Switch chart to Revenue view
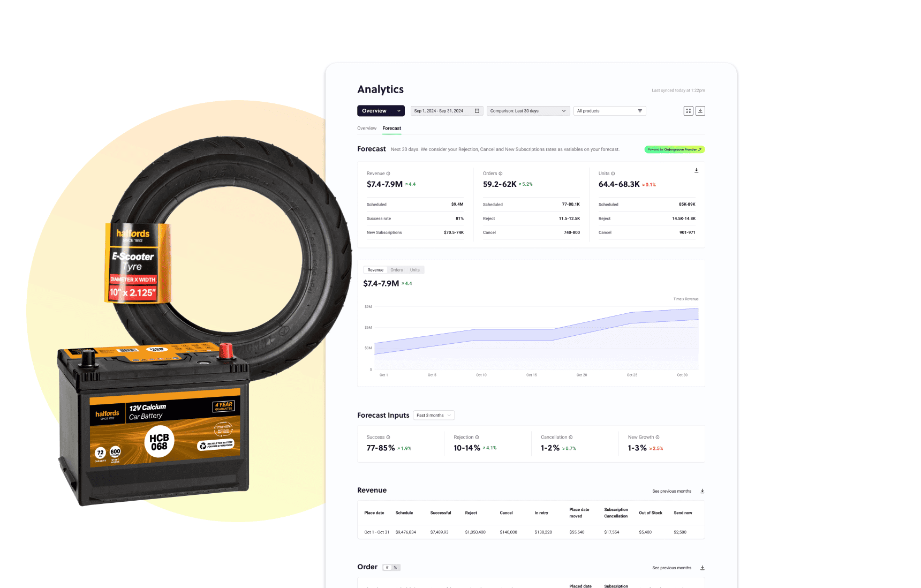 click(375, 270)
